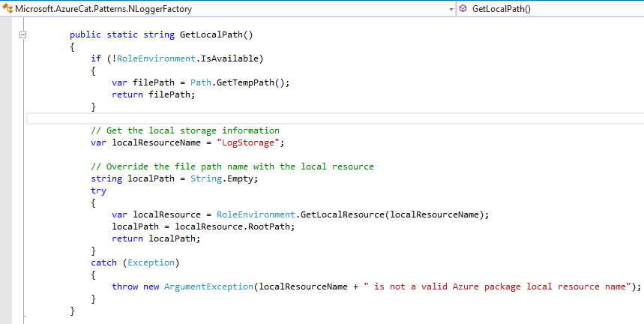This screenshot has height=324, width=644.
Task: Click the comment about overriding the file path
Action: (x=232, y=166)
